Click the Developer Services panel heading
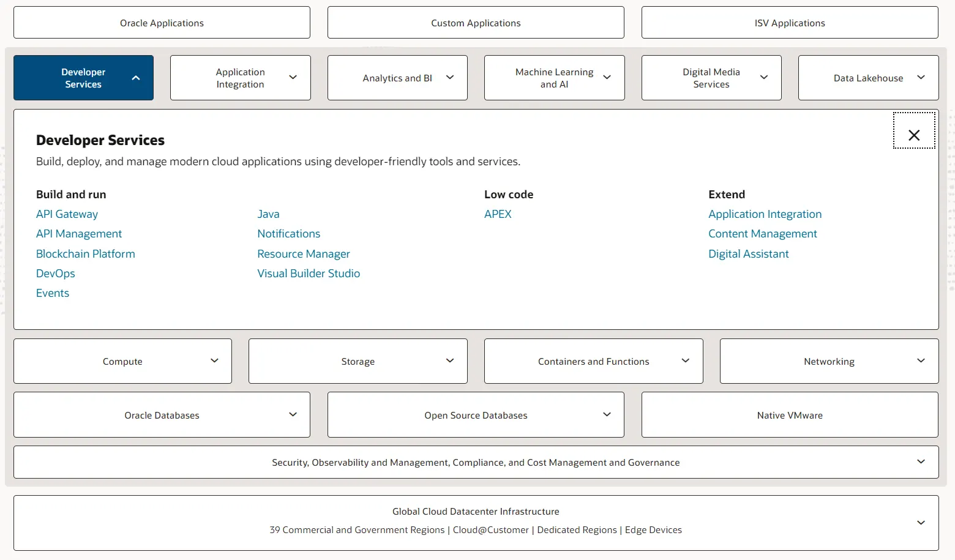Image resolution: width=955 pixels, height=560 pixels. [x=100, y=140]
